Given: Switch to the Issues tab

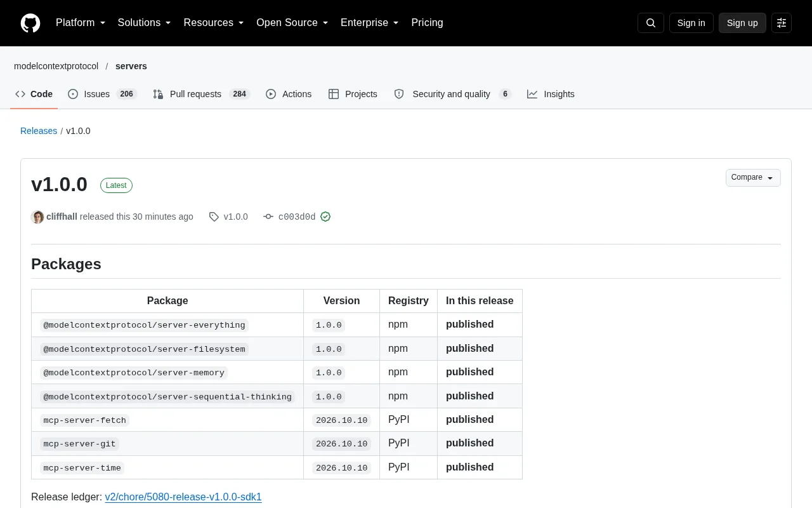Looking at the screenshot, I should point(102,94).
